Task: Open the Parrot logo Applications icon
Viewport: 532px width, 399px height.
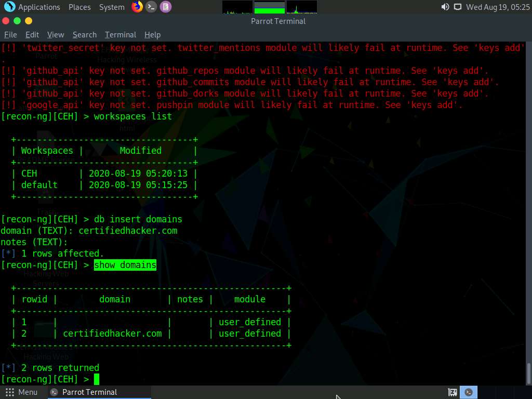Action: pyautogui.click(x=9, y=6)
